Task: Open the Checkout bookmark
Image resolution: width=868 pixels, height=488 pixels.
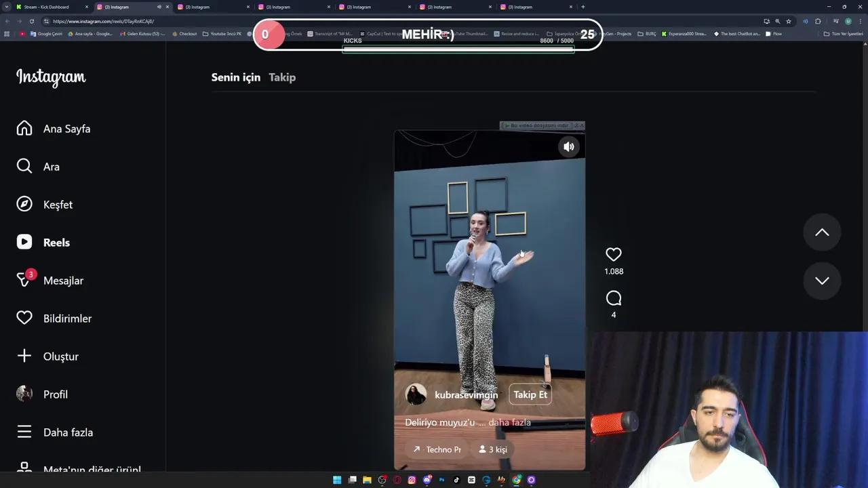Action: pyautogui.click(x=184, y=34)
